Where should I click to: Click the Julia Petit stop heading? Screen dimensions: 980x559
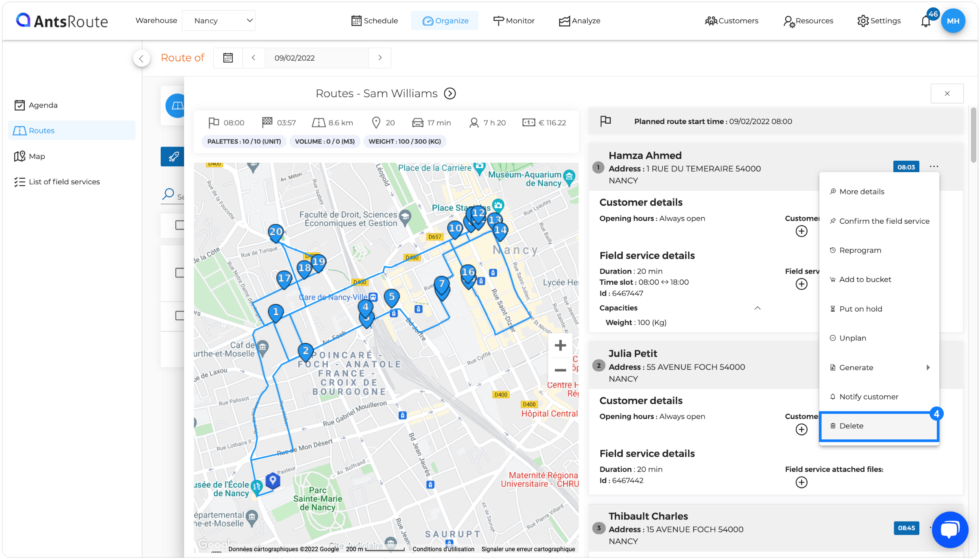(633, 354)
